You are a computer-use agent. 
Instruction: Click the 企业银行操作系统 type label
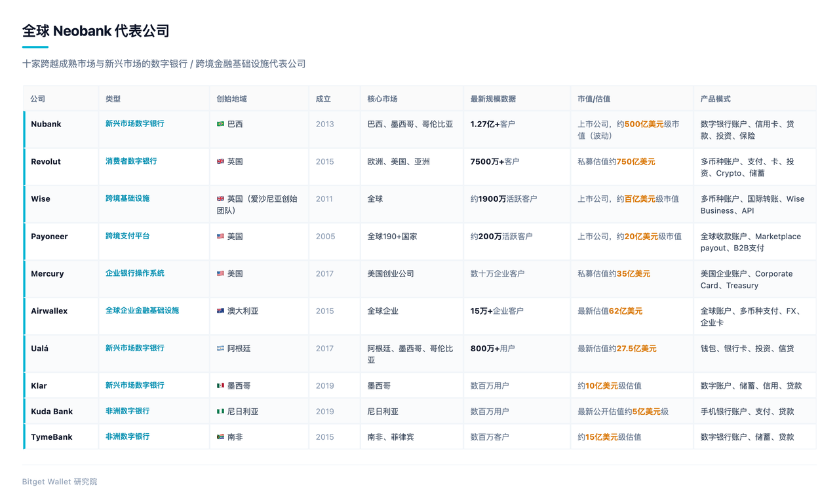[135, 273]
